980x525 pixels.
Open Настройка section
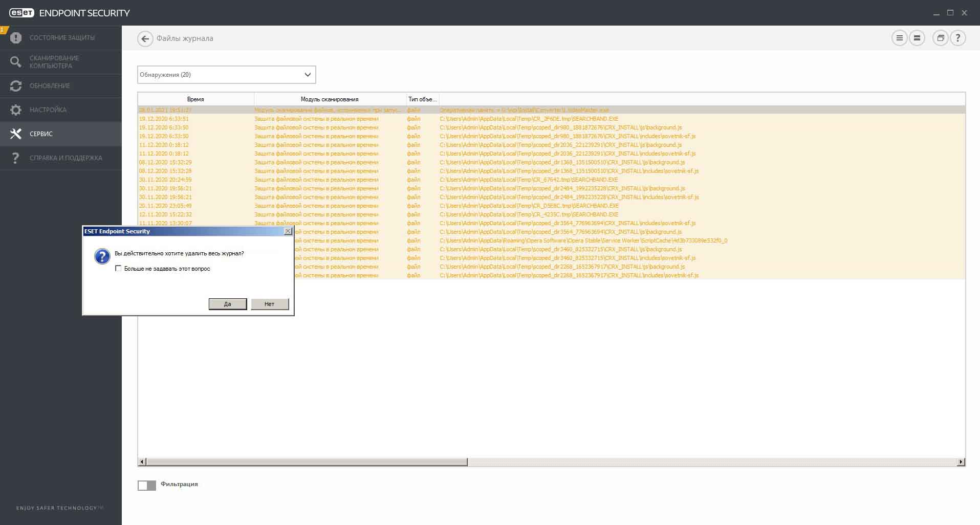(61, 110)
